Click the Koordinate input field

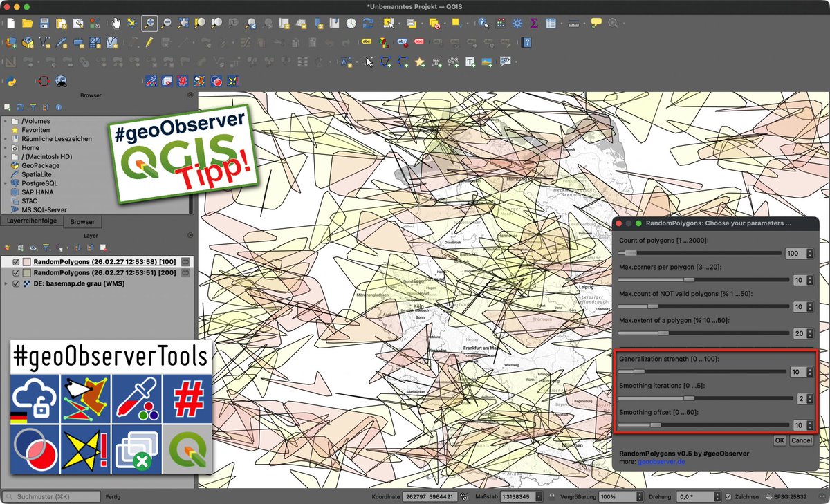(429, 496)
